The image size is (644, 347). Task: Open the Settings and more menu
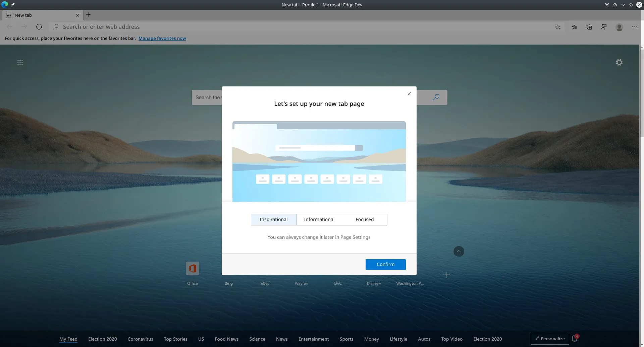coord(634,27)
